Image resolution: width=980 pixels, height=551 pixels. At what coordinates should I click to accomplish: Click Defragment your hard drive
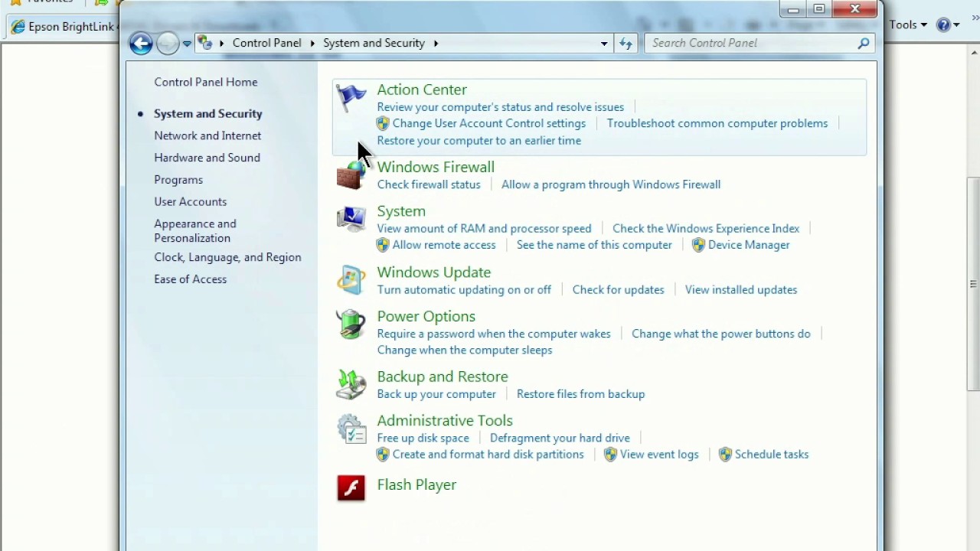coord(560,439)
